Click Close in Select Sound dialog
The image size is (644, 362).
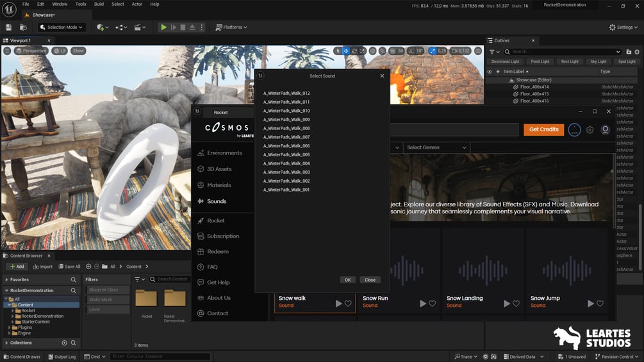click(x=370, y=280)
